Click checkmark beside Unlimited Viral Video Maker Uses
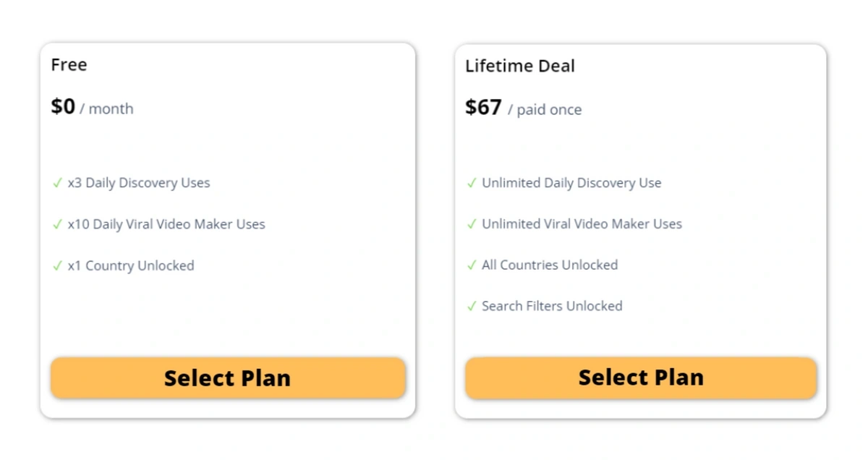This screenshot has width=868, height=460. pos(472,224)
